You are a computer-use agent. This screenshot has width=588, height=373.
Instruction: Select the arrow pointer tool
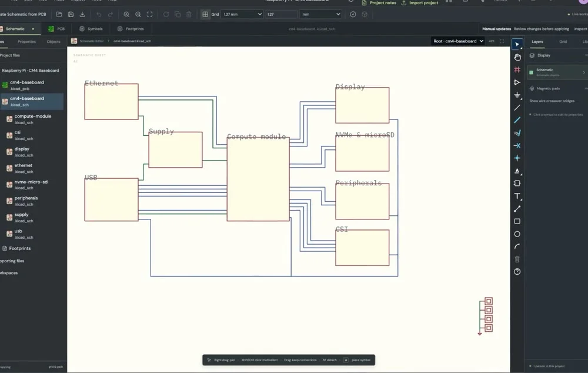pos(517,44)
